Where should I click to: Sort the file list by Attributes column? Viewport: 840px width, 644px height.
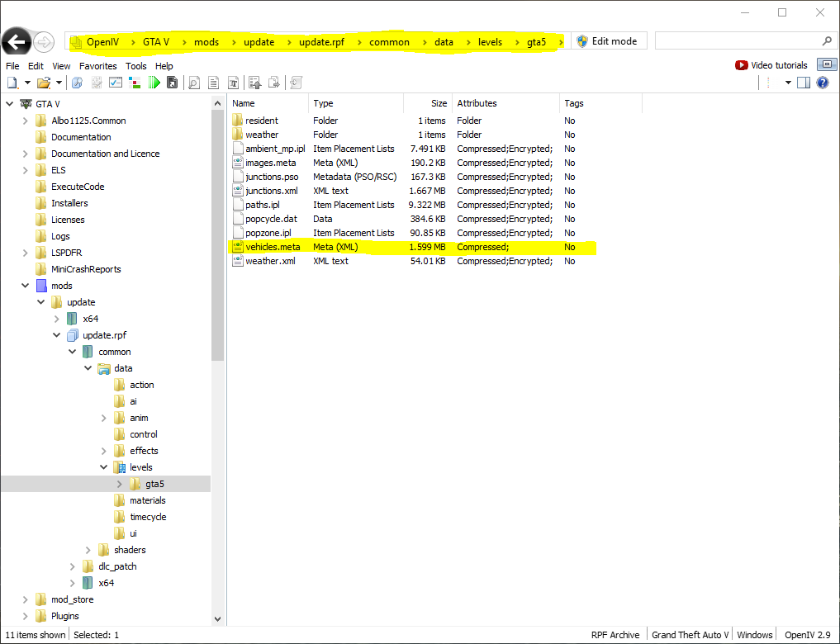click(505, 103)
